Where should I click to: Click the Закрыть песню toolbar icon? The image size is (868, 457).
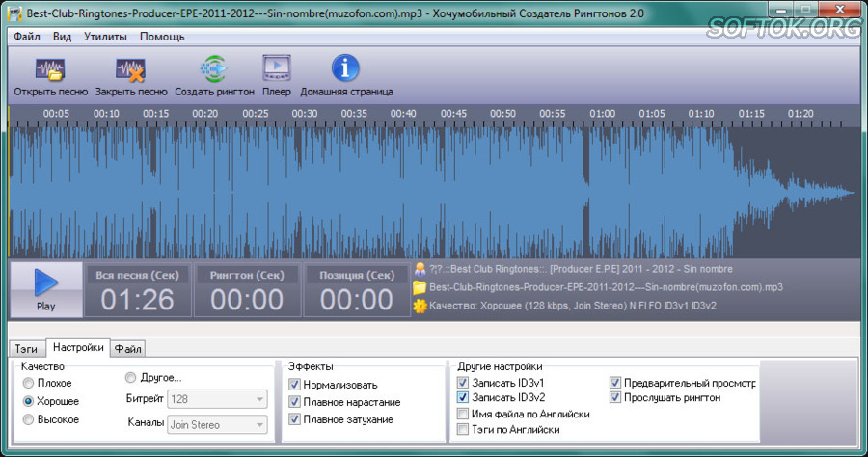[x=130, y=70]
